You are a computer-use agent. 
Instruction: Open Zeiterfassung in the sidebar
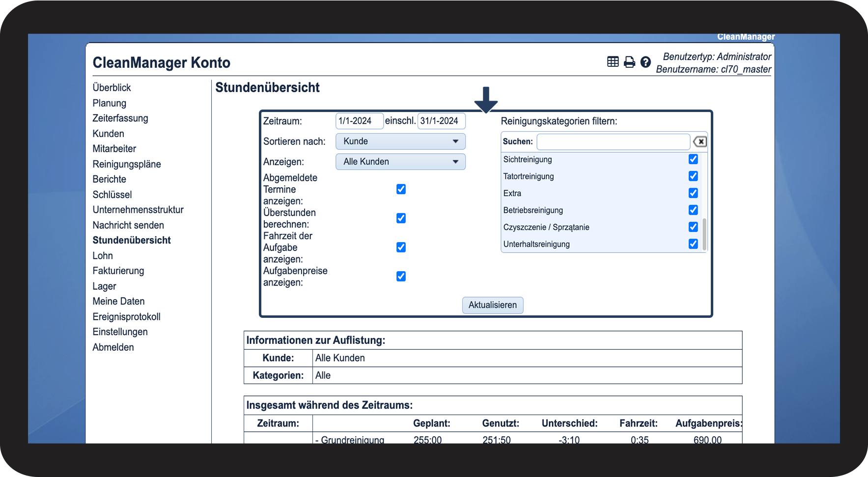pyautogui.click(x=120, y=118)
